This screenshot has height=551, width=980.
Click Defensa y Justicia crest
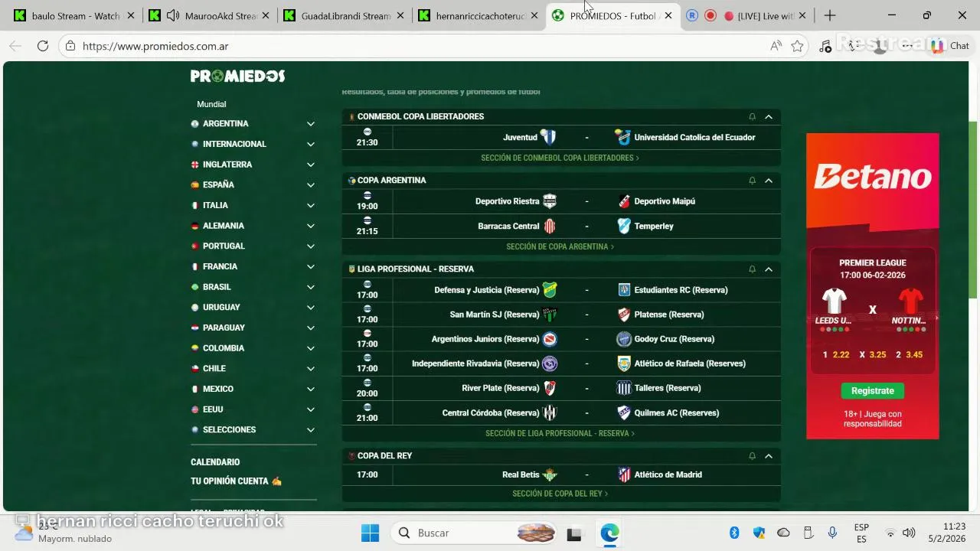pyautogui.click(x=550, y=290)
